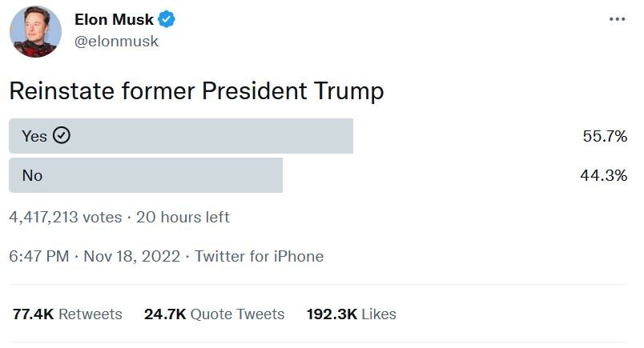Viewport: 644px width, 348px height.
Task: Click the 55.7% poll result
Action: click(604, 137)
